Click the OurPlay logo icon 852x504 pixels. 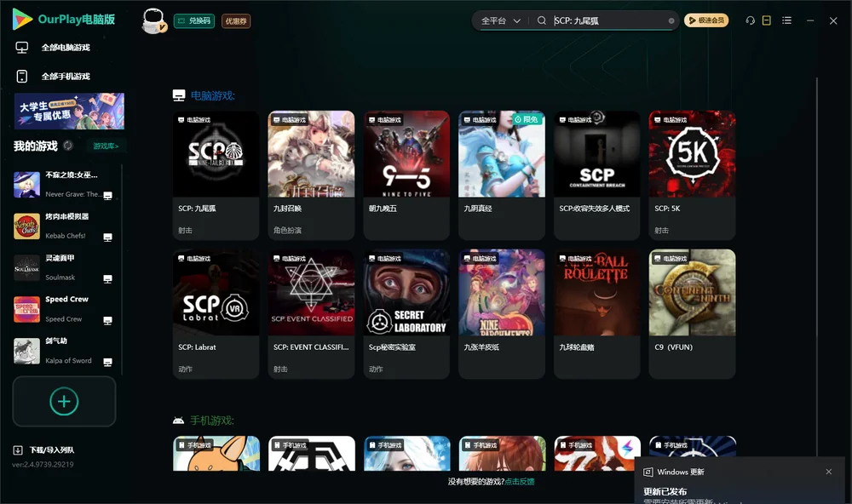tap(22, 20)
